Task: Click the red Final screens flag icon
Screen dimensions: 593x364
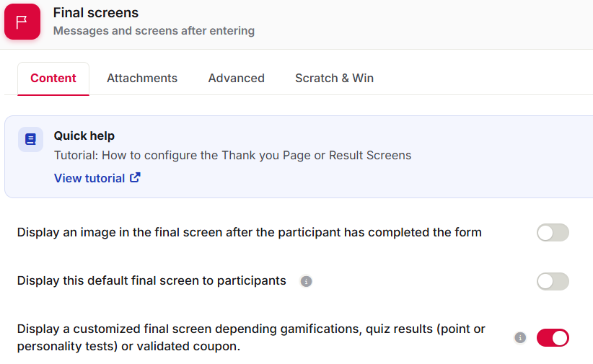Action: [x=22, y=22]
